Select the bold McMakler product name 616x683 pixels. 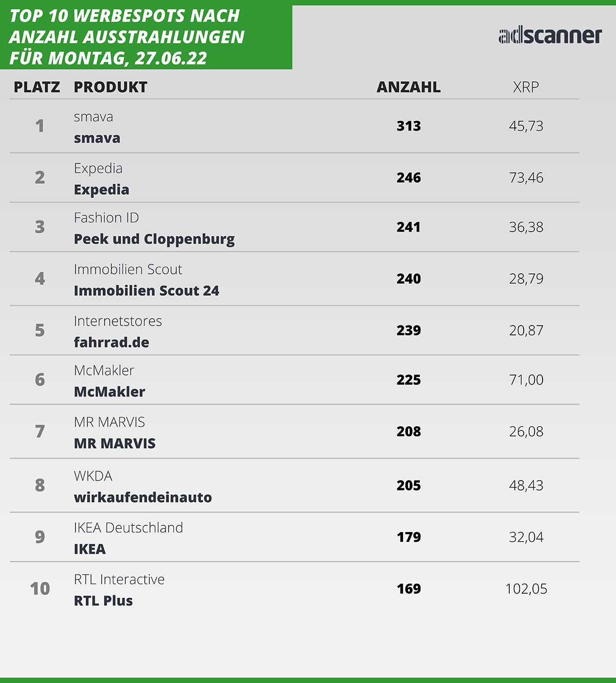pyautogui.click(x=109, y=392)
